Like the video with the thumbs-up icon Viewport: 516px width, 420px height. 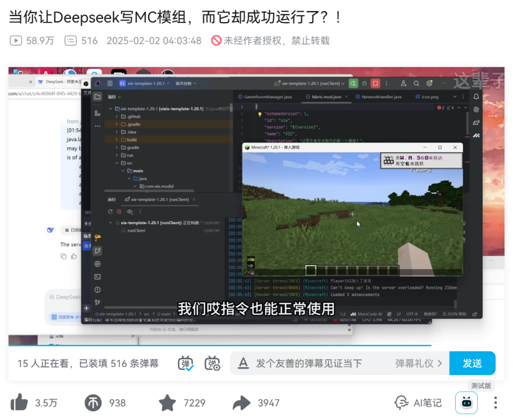point(19,402)
